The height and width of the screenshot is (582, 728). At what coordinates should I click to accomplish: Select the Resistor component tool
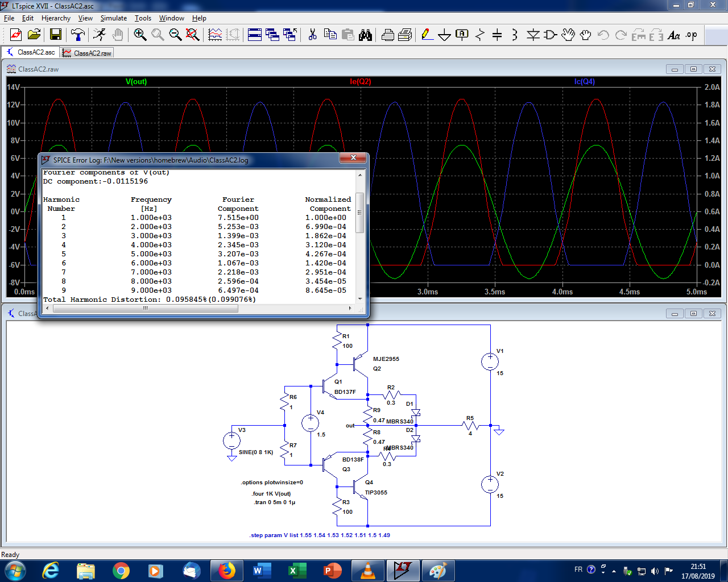click(x=480, y=35)
